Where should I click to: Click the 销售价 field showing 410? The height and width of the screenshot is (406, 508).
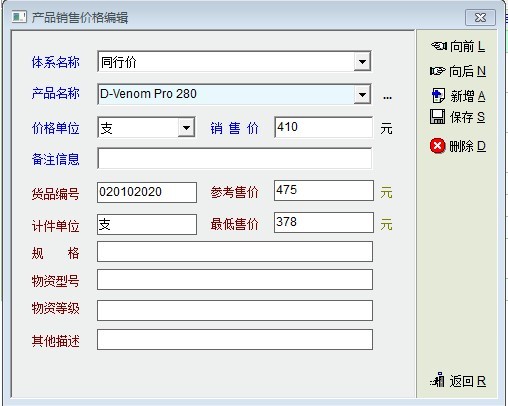[323, 127]
